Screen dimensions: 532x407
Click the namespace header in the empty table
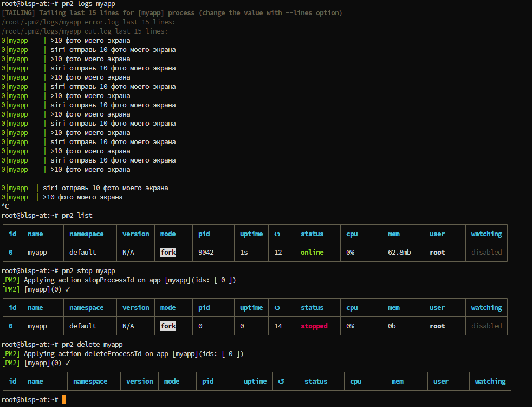point(90,381)
